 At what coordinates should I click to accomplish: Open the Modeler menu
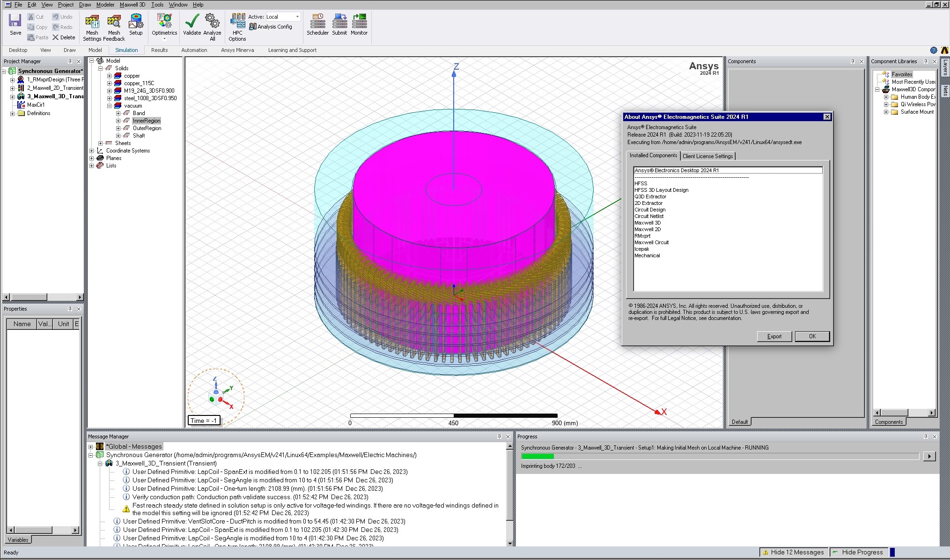105,5
